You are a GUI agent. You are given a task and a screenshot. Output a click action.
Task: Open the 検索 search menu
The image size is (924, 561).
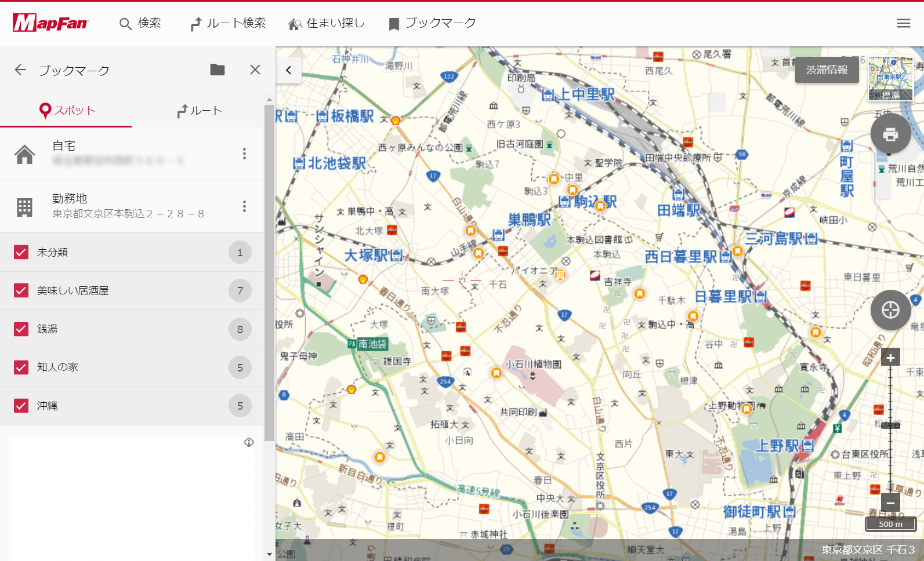coord(140,23)
